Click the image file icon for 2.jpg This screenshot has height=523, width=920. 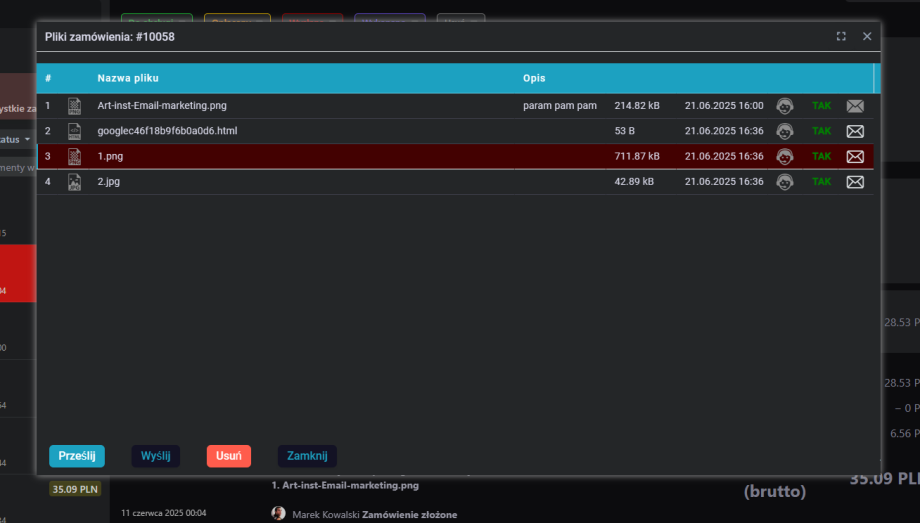[x=74, y=182]
